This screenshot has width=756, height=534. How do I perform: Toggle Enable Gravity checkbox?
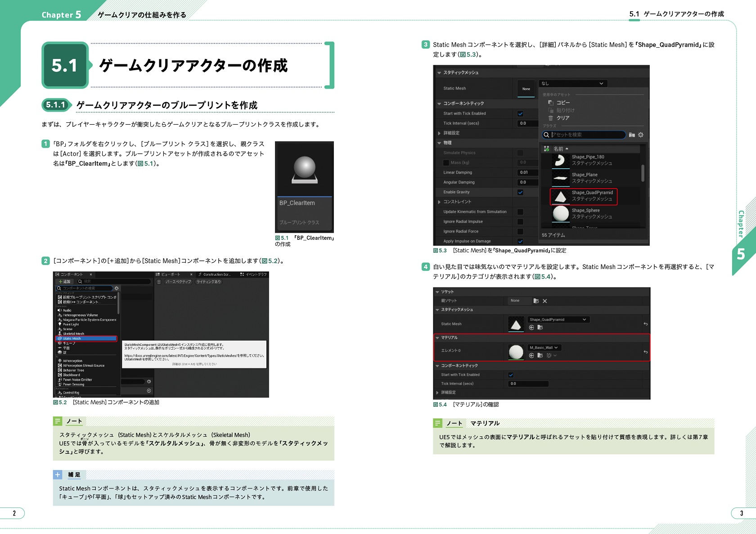pyautogui.click(x=520, y=193)
